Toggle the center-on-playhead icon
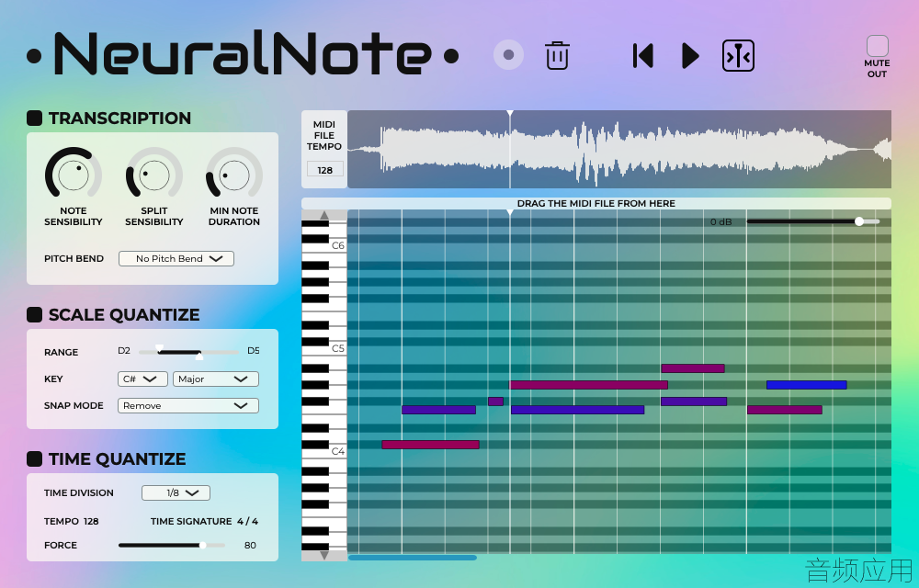The height and width of the screenshot is (588, 919). click(738, 56)
